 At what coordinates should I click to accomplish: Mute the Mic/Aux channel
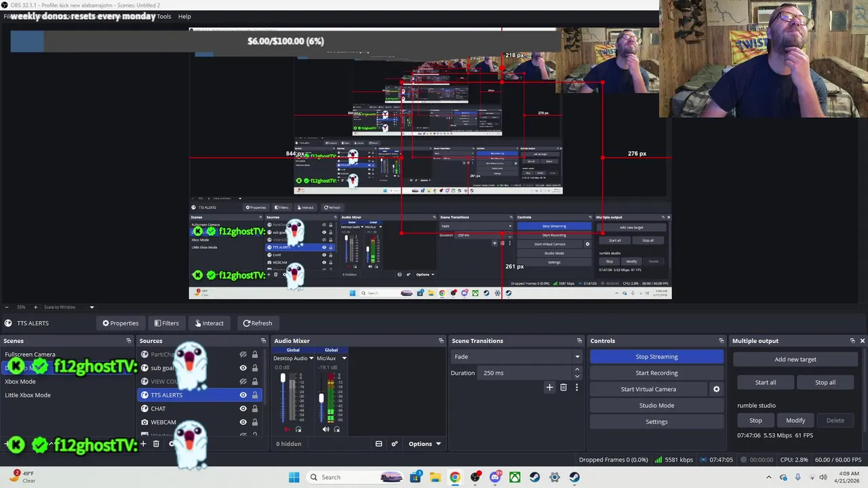tap(325, 429)
